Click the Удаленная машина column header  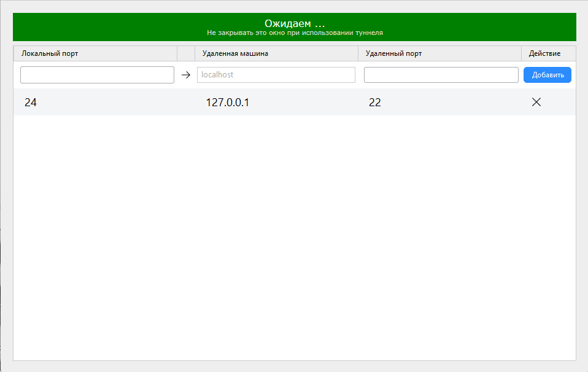235,53
